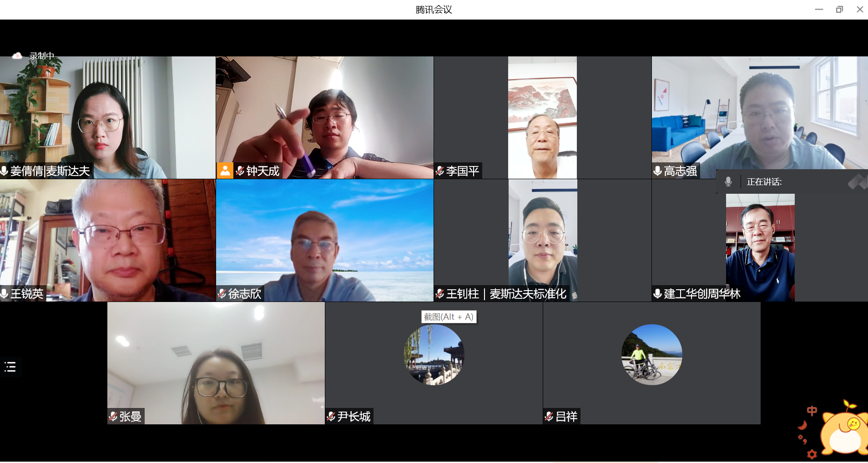Click the orange host badge beside 钟天成
The height and width of the screenshot is (463, 868).
pos(225,171)
